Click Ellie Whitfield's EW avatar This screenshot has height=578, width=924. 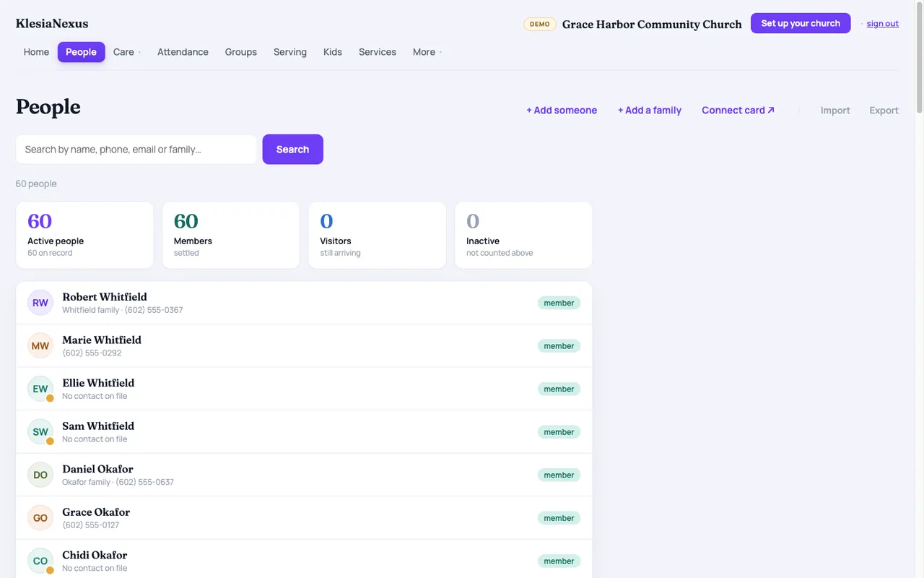point(40,389)
